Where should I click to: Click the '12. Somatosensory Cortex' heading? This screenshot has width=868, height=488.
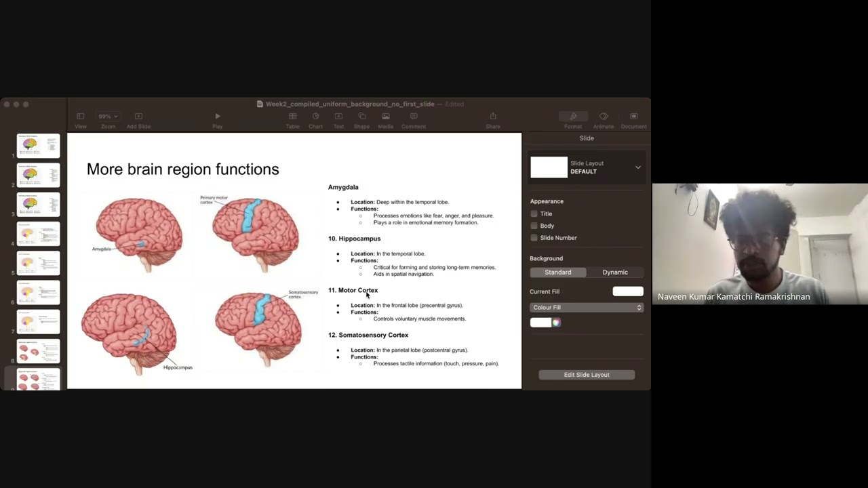368,335
